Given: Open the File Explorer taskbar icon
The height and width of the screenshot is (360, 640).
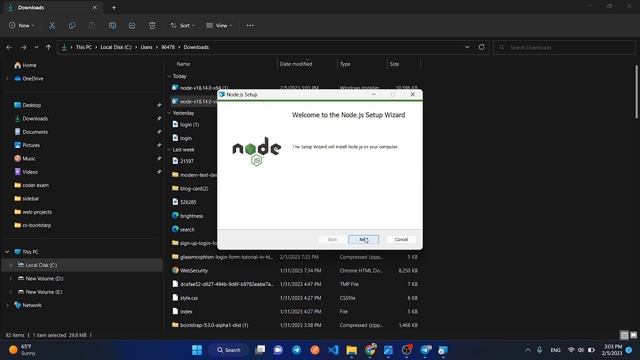Looking at the screenshot, I should pyautogui.click(x=351, y=350).
